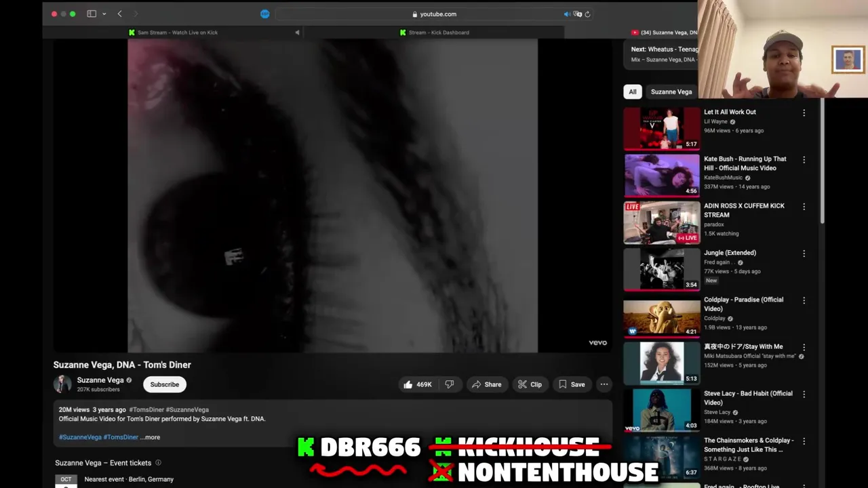This screenshot has height=488, width=868.
Task: Reload the page with the refresh icon
Action: [587, 14]
